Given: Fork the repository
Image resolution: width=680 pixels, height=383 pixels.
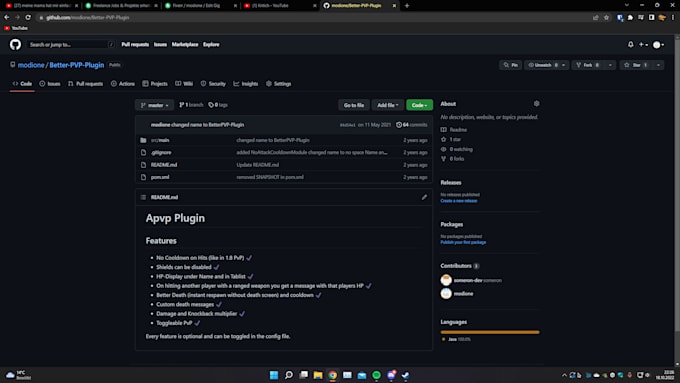Looking at the screenshot, I should tap(588, 65).
